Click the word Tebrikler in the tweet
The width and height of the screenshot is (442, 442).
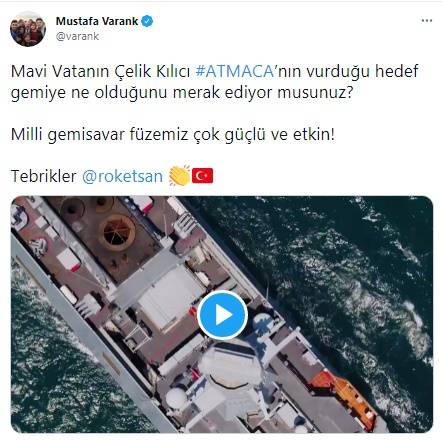(44, 176)
